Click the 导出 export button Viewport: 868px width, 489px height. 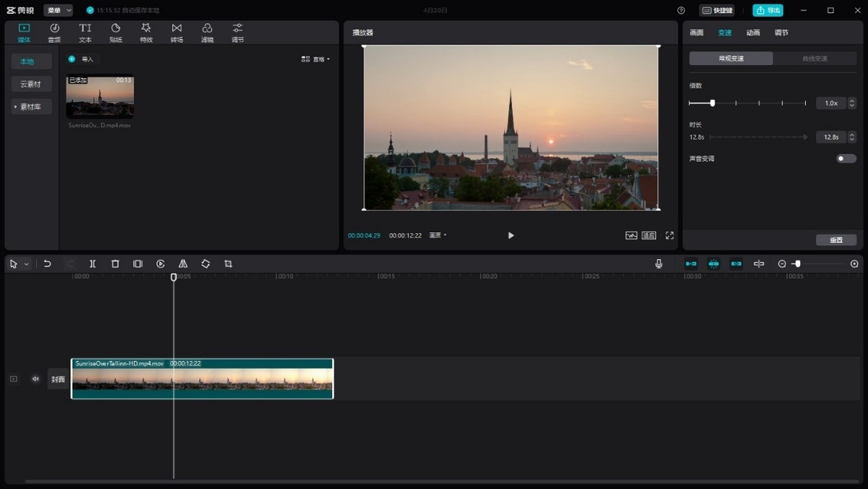point(767,10)
